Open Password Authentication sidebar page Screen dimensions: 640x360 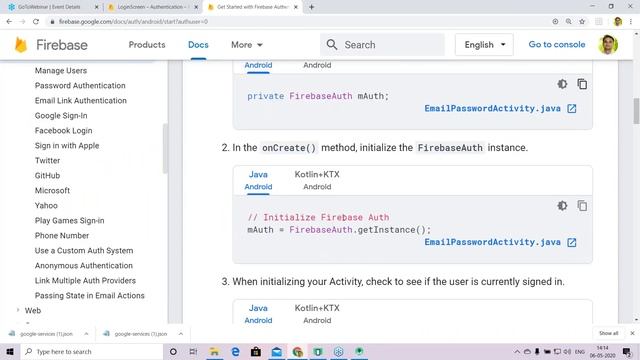click(80, 86)
